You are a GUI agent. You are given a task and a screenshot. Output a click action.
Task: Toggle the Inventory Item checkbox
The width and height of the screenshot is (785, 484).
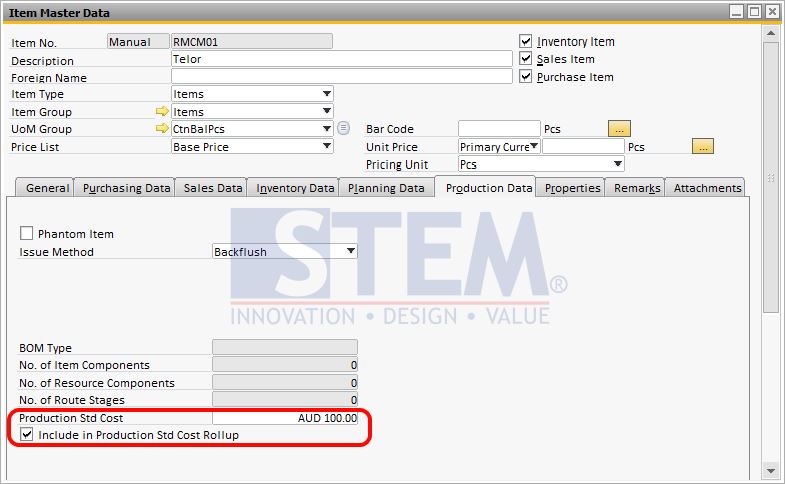pos(525,41)
